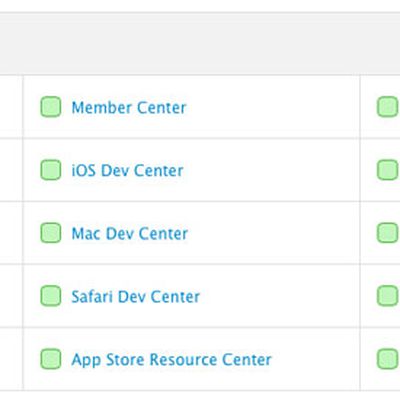Open the Member Center link
This screenshot has height=400, width=400.
129,107
